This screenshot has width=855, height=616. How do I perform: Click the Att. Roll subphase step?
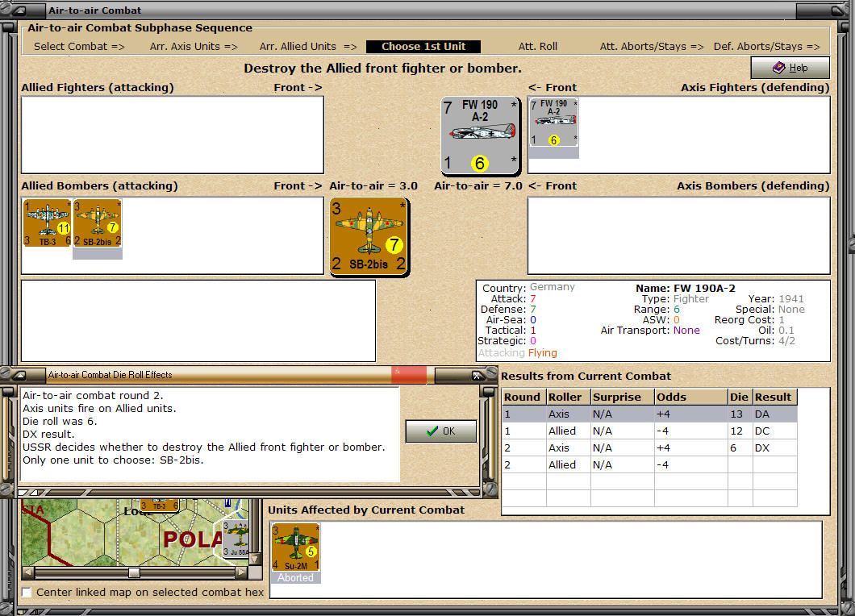point(538,46)
